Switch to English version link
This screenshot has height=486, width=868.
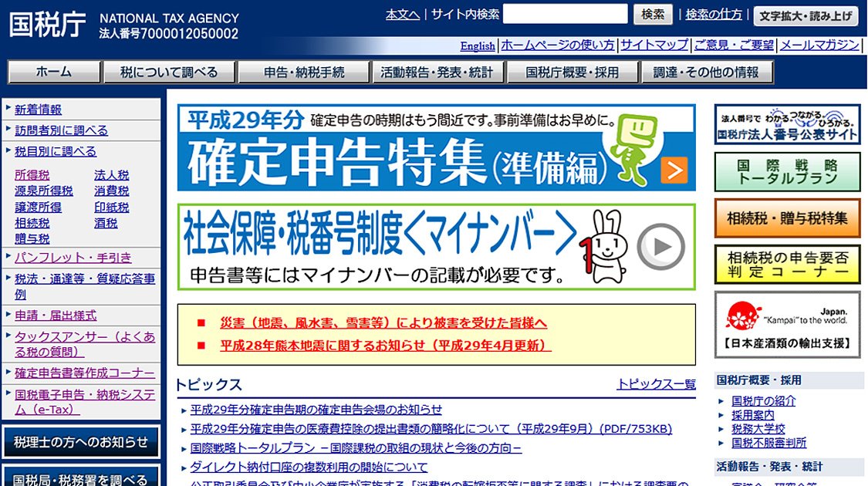pos(478,46)
